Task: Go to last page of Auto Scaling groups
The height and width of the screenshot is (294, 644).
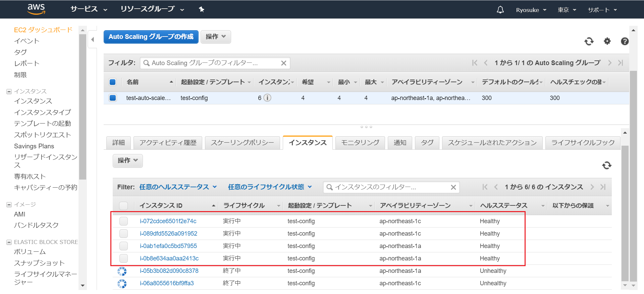Action: (x=621, y=63)
